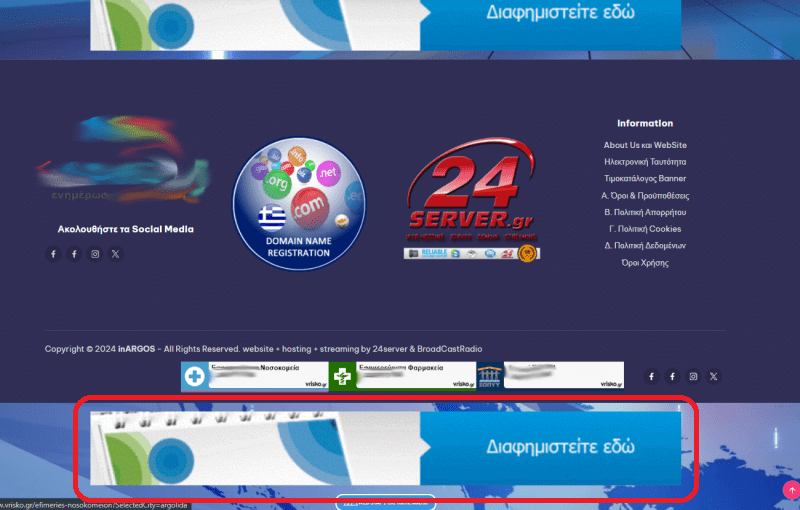Image resolution: width=800 pixels, height=510 pixels.
Task: Click the X icon beside the ΕΟΠΥΥ banner
Action: click(713, 376)
